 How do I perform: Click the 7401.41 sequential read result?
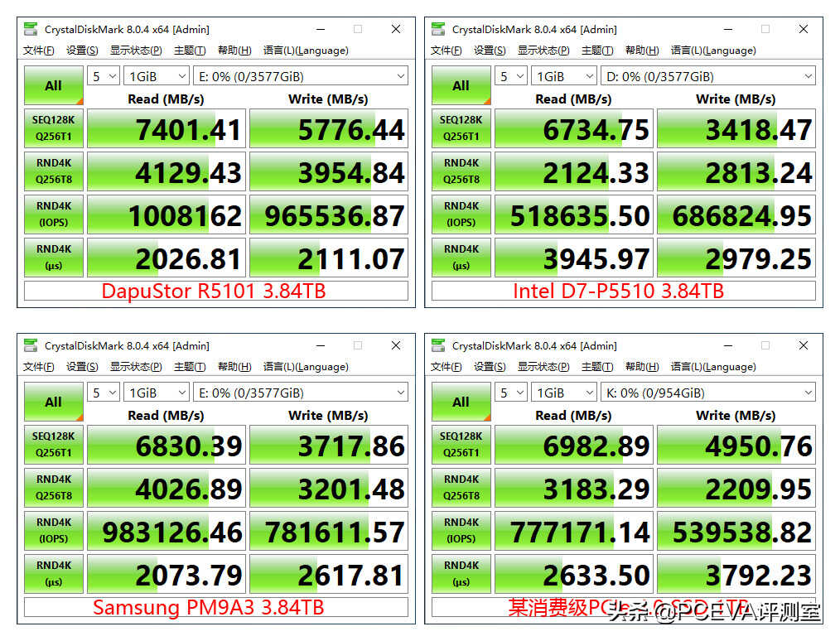[x=166, y=128]
